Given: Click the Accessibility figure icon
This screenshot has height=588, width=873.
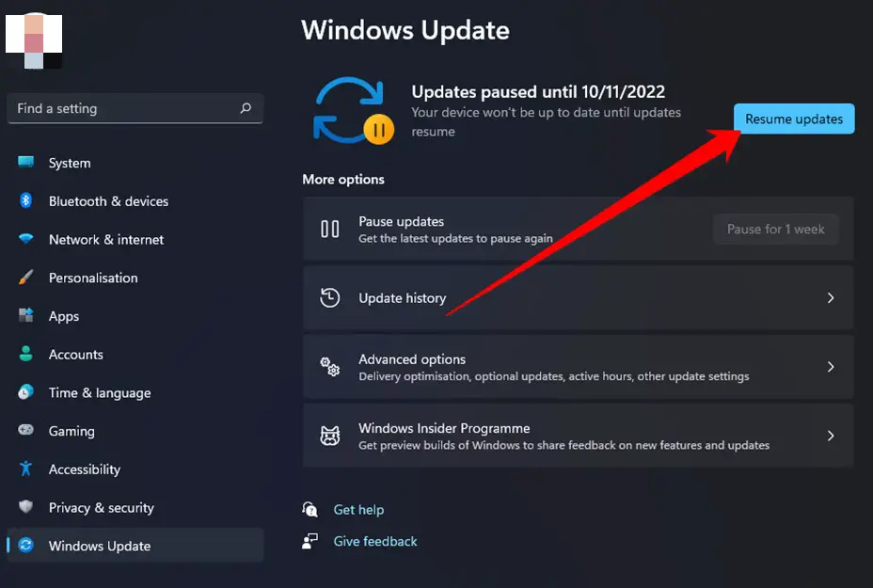Looking at the screenshot, I should point(25,469).
